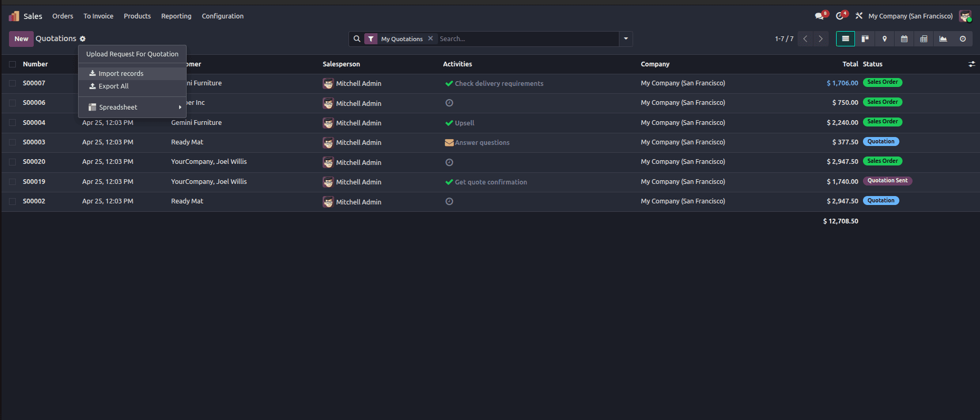
Task: Expand the search options dropdown arrow
Action: tap(626, 39)
